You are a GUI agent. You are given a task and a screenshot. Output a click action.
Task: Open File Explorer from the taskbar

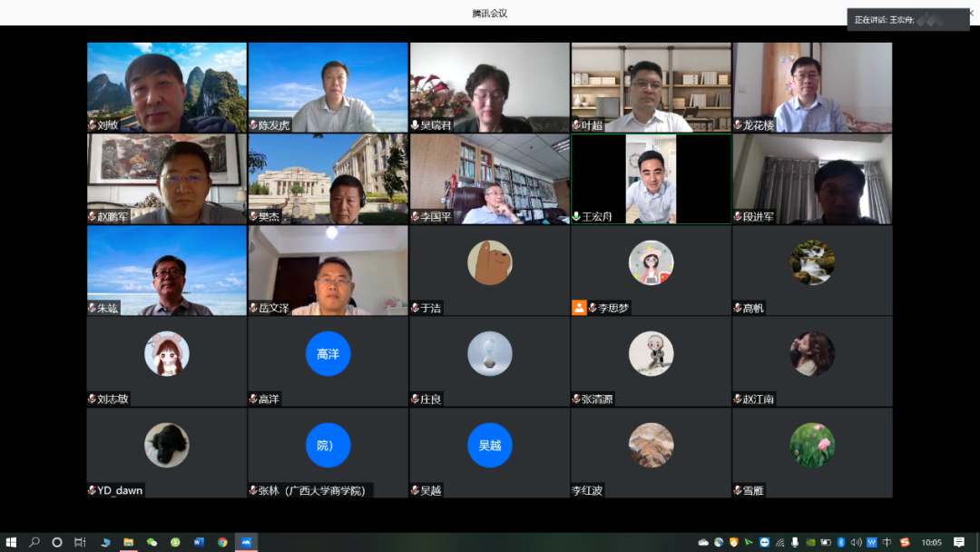click(128, 542)
